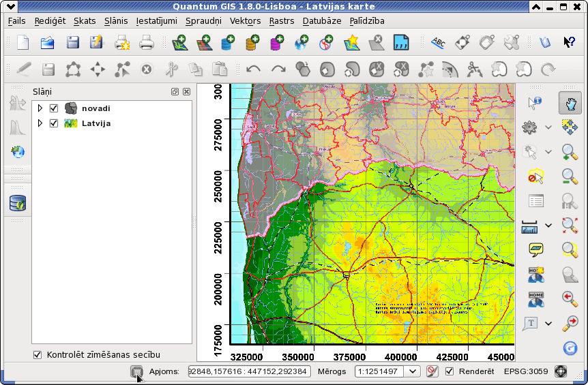This screenshot has height=385, width=588.
Task: Open the Slānis menu
Action: (x=116, y=21)
